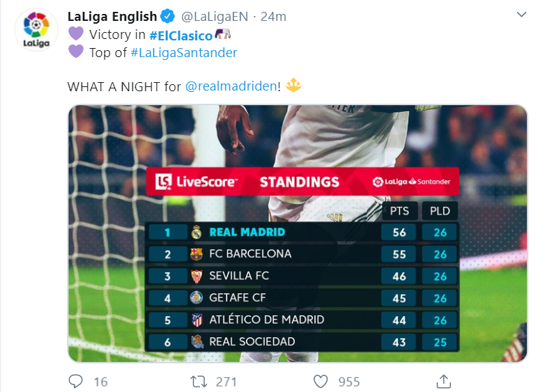The height and width of the screenshot is (392, 538).
Task: Click the blue verified badge
Action: tap(168, 16)
